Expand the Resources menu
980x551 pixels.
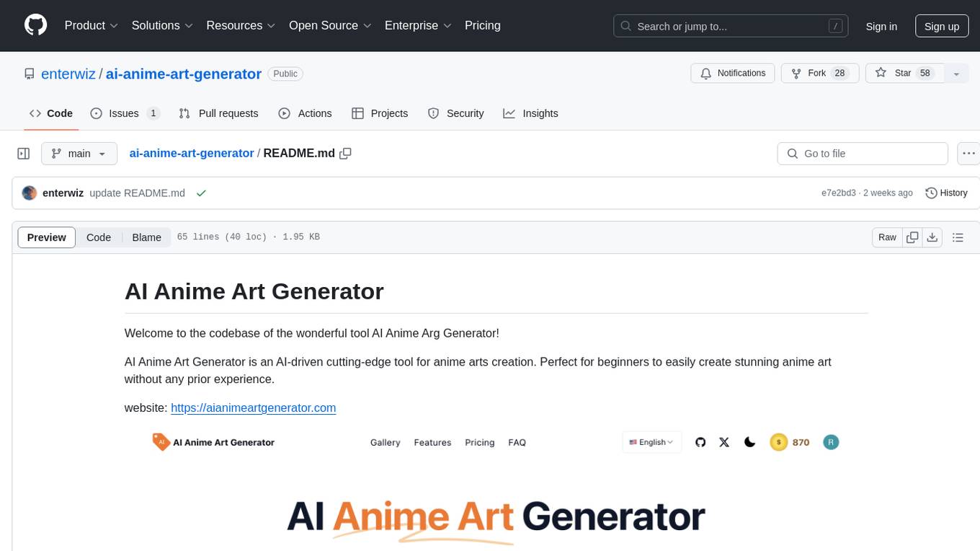click(x=241, y=25)
